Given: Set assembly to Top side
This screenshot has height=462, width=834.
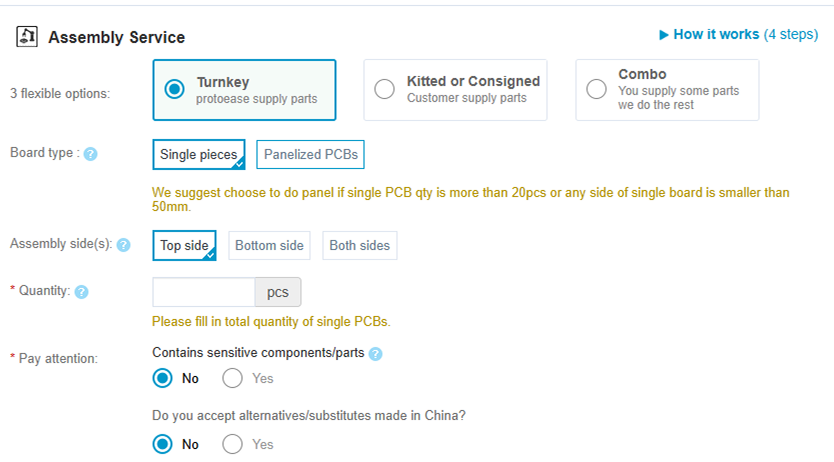Looking at the screenshot, I should coord(184,245).
